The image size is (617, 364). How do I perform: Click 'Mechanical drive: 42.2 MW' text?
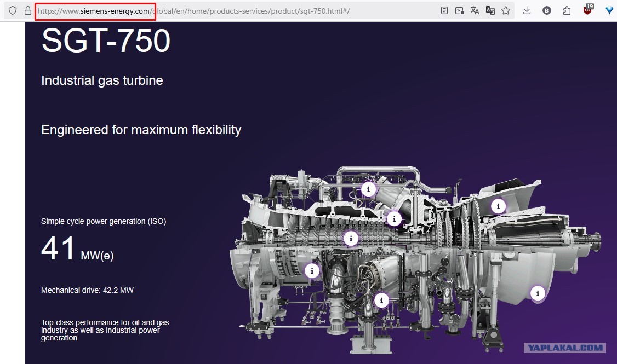pyautogui.click(x=87, y=290)
